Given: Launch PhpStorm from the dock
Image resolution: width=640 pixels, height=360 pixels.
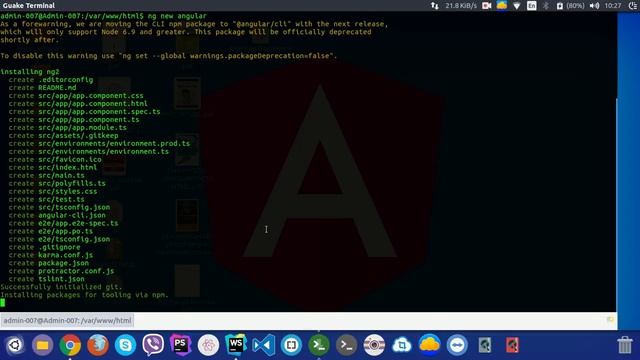Looking at the screenshot, I should (180, 345).
